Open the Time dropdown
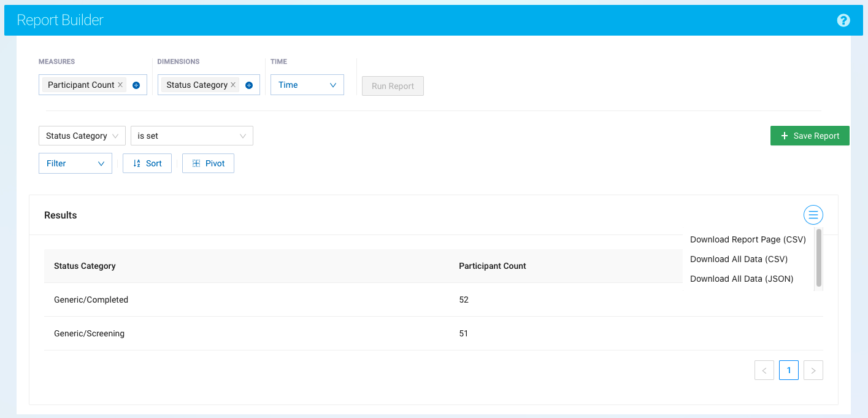Viewport: 868px width, 418px height. 307,85
